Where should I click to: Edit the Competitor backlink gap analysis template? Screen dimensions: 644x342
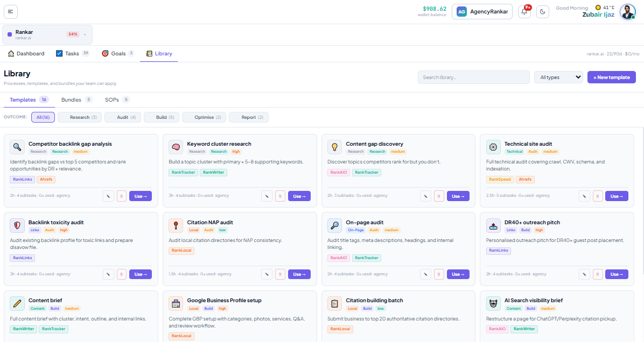(108, 196)
